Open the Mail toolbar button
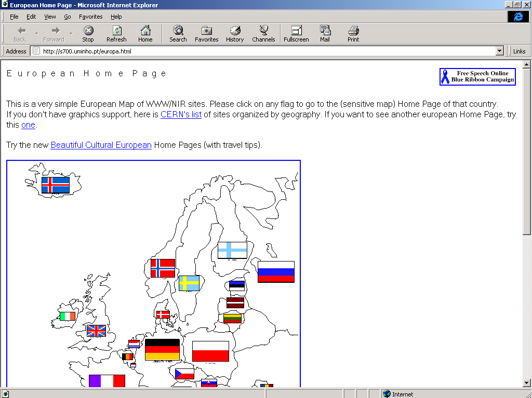 click(x=325, y=34)
